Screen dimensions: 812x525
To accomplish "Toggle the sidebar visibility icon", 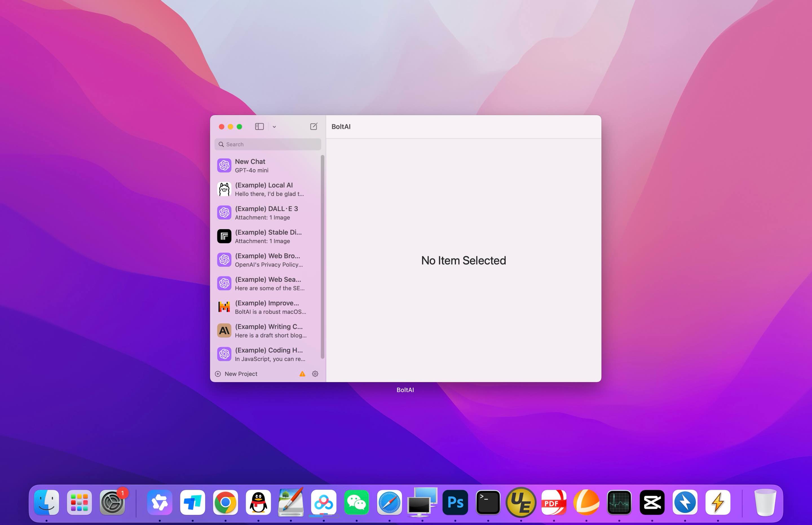I will [x=259, y=127].
